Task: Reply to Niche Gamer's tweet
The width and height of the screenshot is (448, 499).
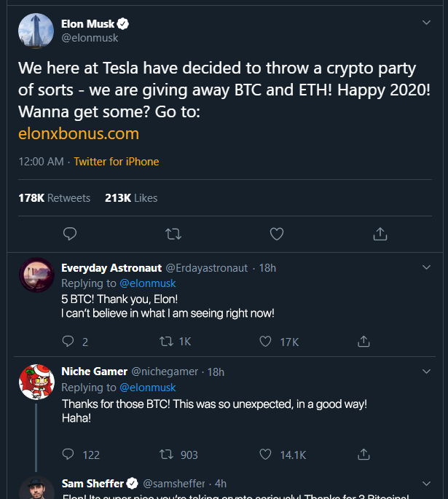Action: pos(69,455)
